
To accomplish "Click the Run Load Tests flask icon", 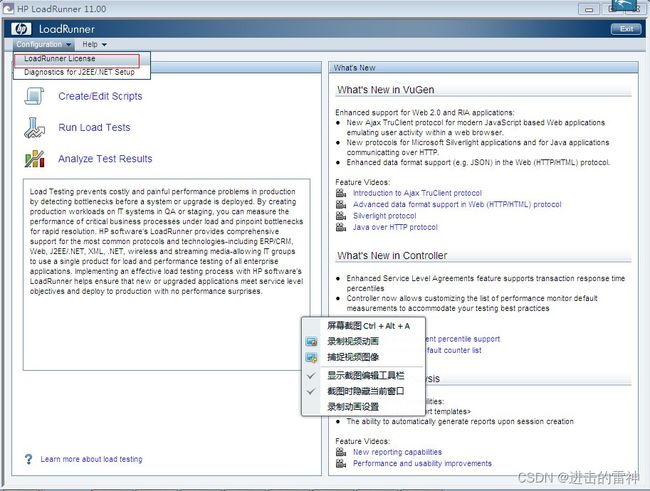I will (x=34, y=128).
